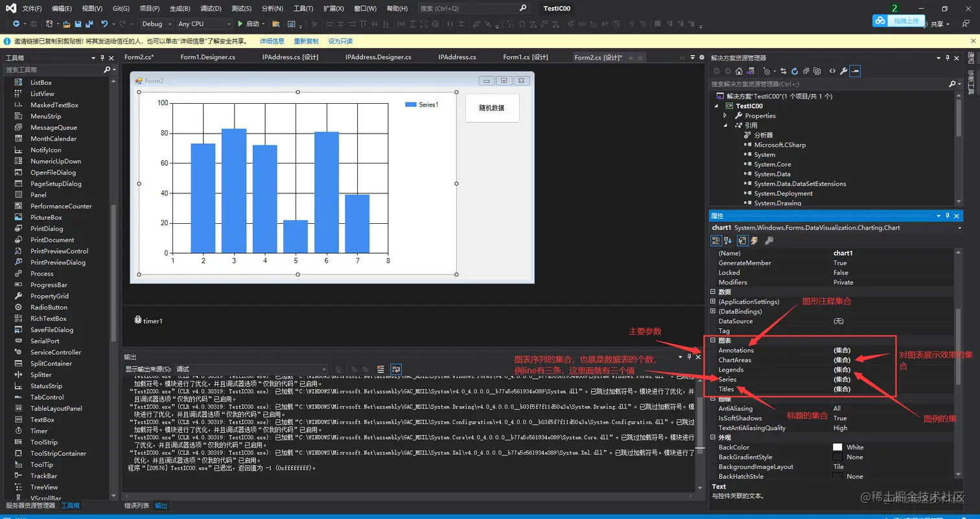Refresh the Solution Explorer
The width and height of the screenshot is (980, 519).
795,71
